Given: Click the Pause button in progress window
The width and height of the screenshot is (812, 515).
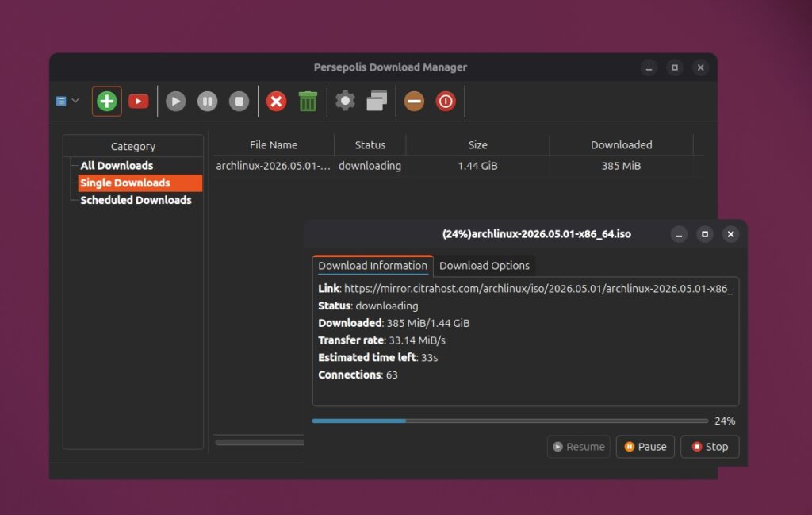Looking at the screenshot, I should 645,447.
